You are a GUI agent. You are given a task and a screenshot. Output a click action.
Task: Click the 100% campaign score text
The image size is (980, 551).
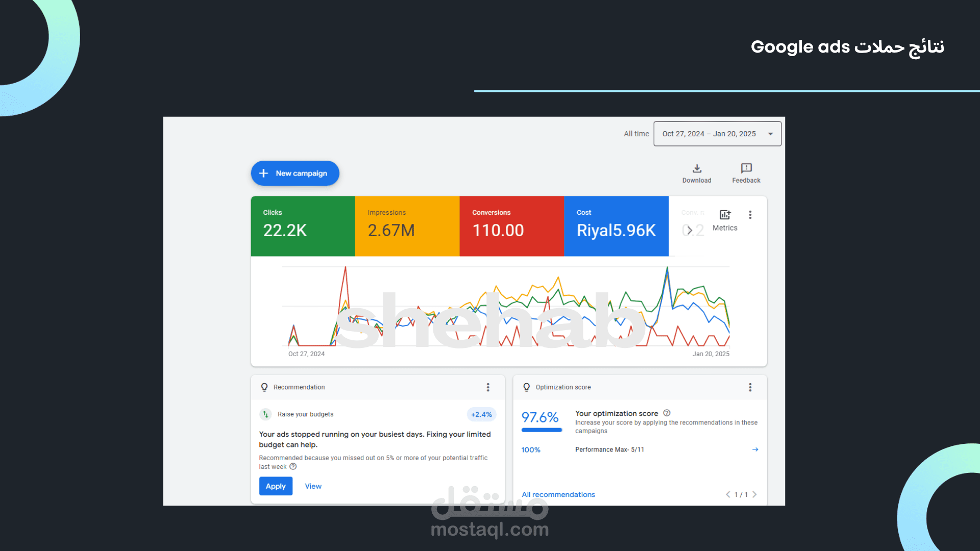coord(531,450)
